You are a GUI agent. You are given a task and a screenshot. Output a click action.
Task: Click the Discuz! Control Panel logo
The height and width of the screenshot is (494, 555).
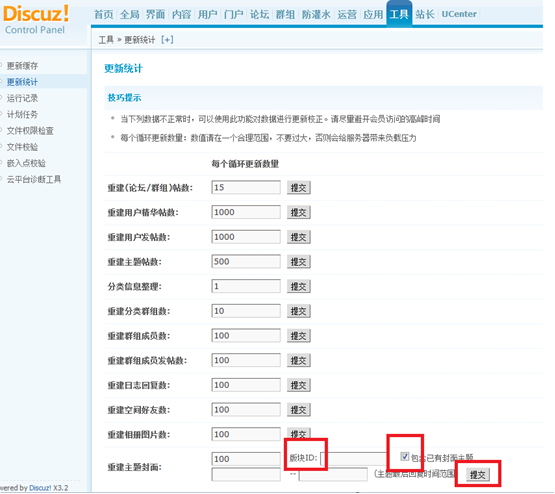(35, 19)
